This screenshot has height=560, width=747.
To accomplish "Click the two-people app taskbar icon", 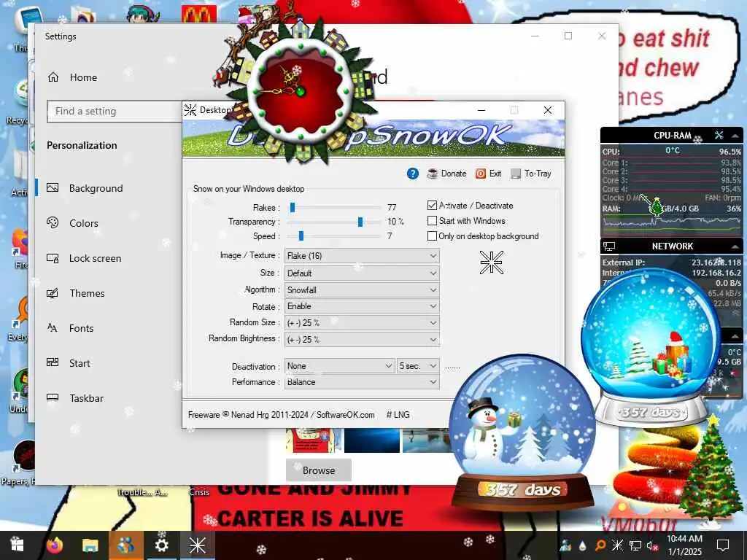I will point(125,545).
